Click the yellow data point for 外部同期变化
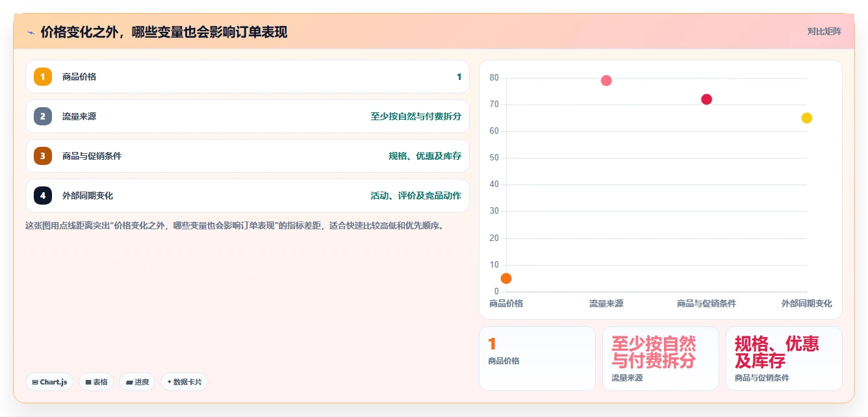The image size is (868, 417). (806, 118)
